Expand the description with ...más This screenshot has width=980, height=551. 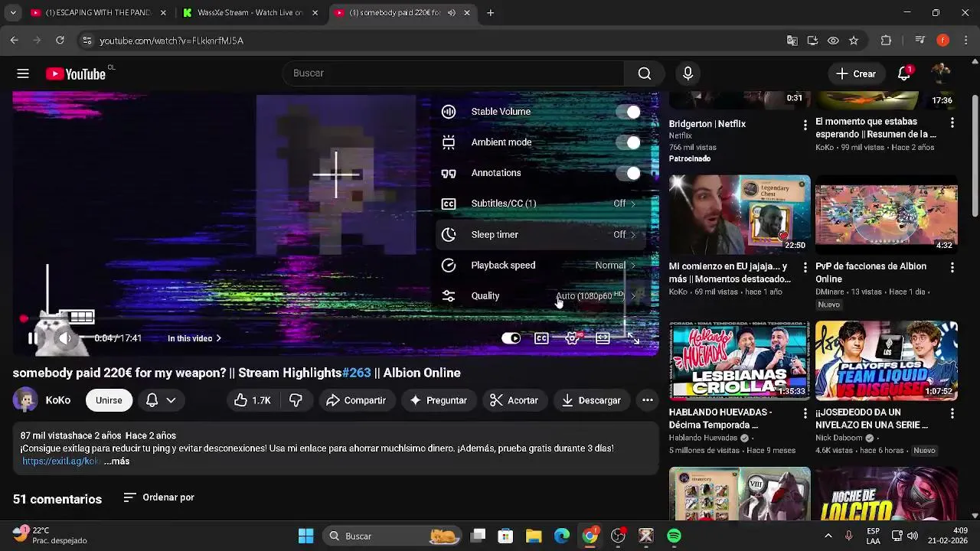coord(116,461)
